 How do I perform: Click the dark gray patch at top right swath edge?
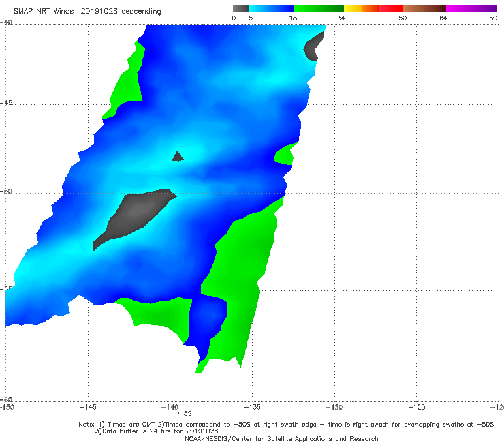(314, 47)
